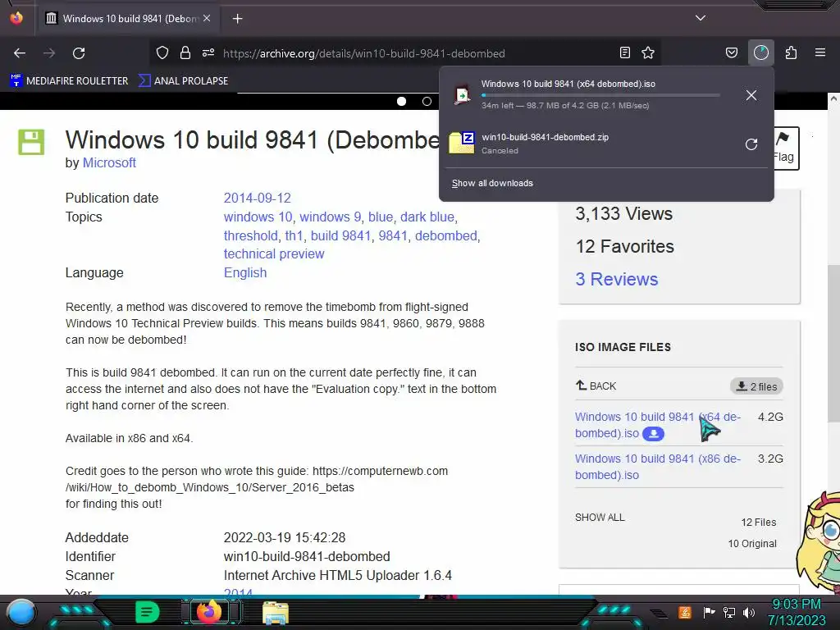Click the green floppy disk software icon

(x=31, y=142)
